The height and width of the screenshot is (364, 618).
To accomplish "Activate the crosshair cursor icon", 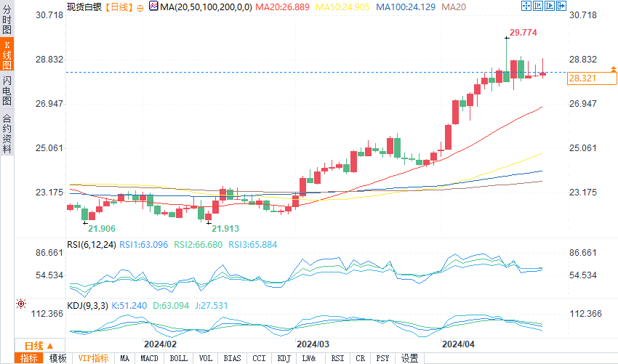I will coord(526,6).
